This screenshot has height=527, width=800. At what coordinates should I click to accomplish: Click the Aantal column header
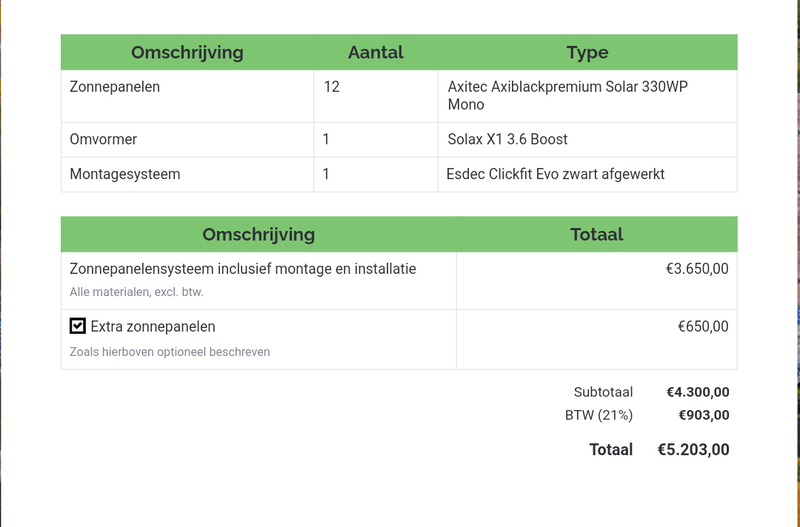pos(375,53)
